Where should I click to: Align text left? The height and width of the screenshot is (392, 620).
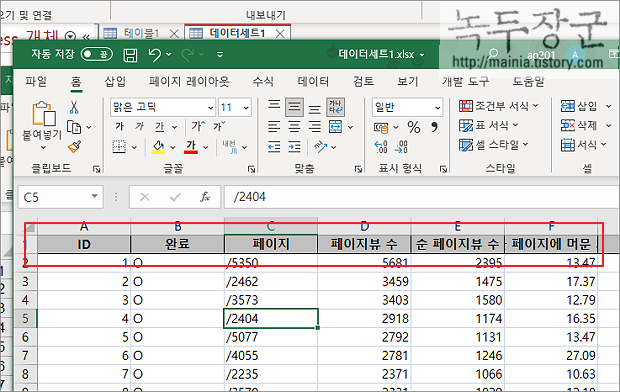click(x=274, y=127)
